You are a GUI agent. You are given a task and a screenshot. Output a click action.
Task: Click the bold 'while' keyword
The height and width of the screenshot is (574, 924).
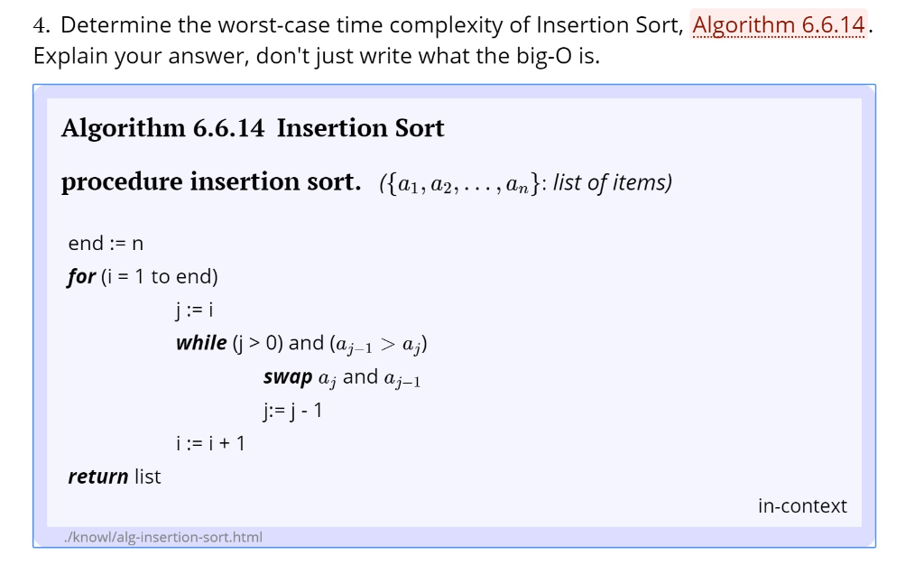point(201,343)
